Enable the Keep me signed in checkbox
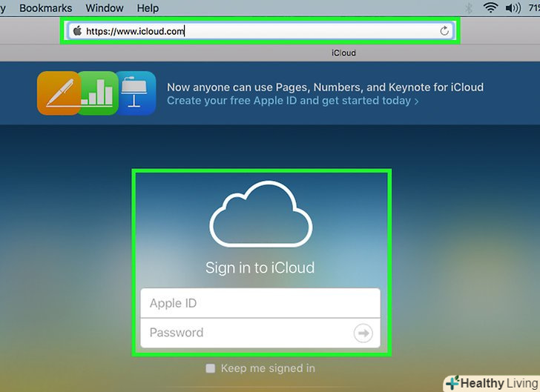The width and height of the screenshot is (540, 392). [211, 368]
